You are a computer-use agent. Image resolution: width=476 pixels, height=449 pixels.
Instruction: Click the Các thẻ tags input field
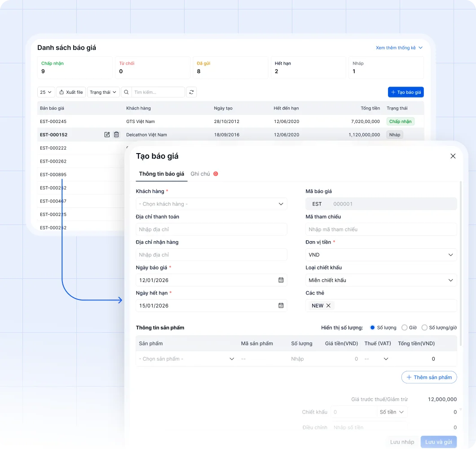[381, 305]
